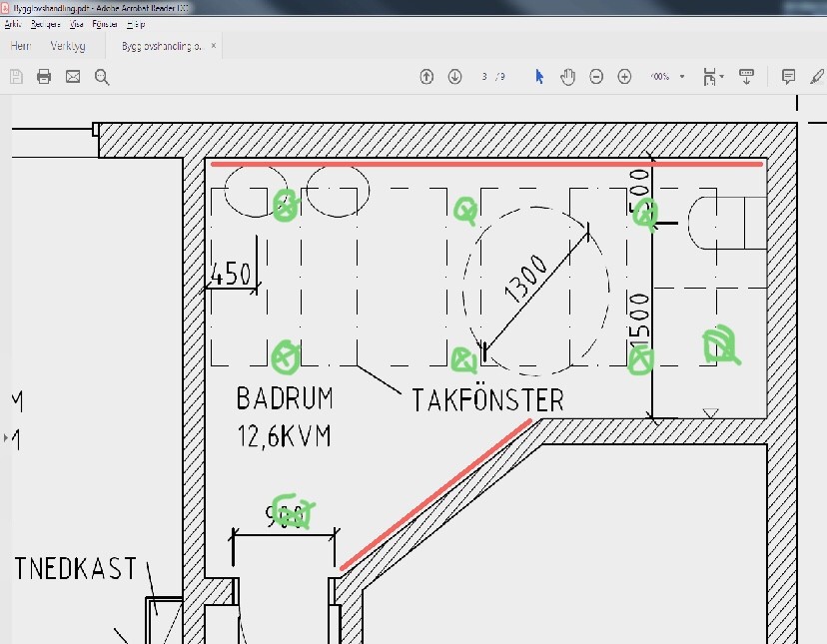Open the search magnifier tool

pos(102,77)
